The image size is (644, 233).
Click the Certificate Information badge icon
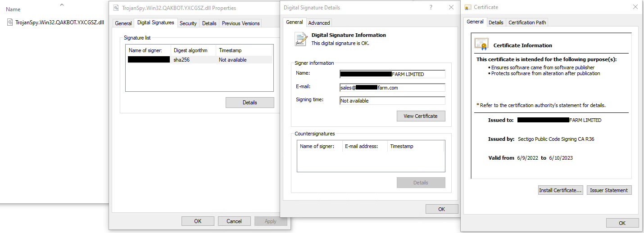[x=481, y=44]
